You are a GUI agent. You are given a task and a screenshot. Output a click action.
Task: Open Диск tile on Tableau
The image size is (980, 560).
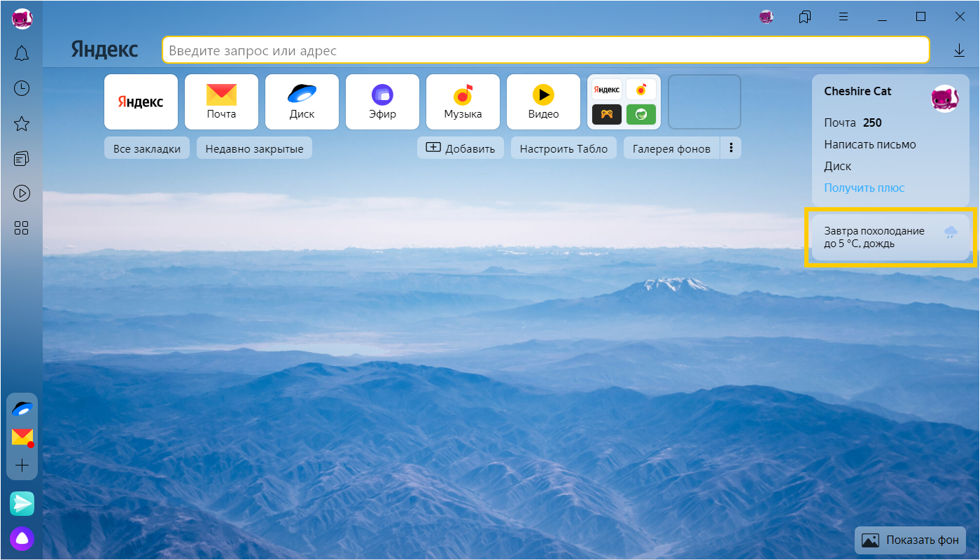coord(302,102)
